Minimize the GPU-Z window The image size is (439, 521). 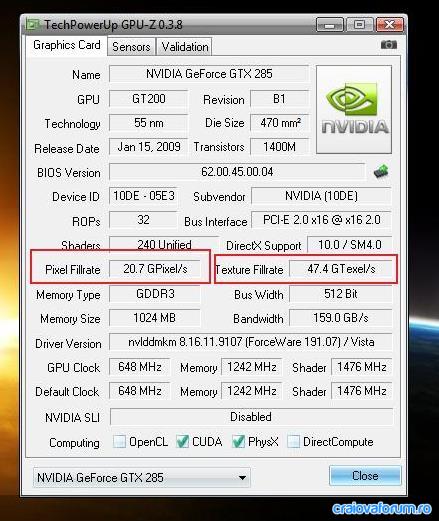(330, 25)
